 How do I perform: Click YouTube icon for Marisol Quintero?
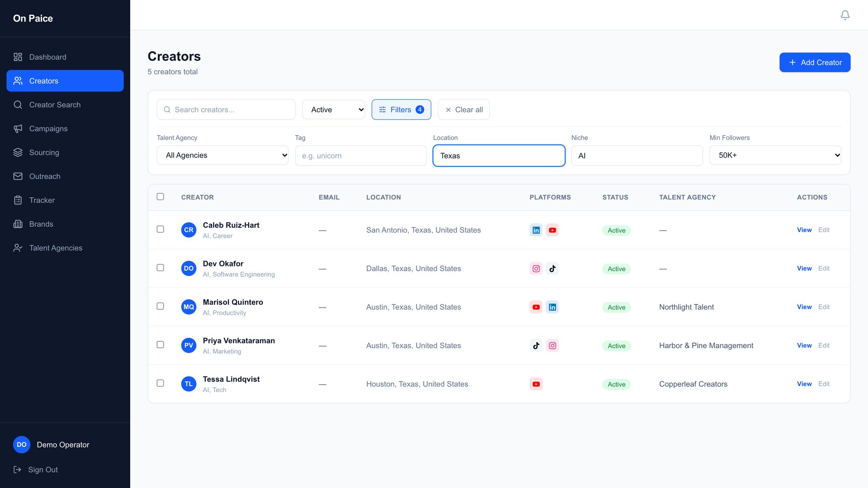click(536, 307)
